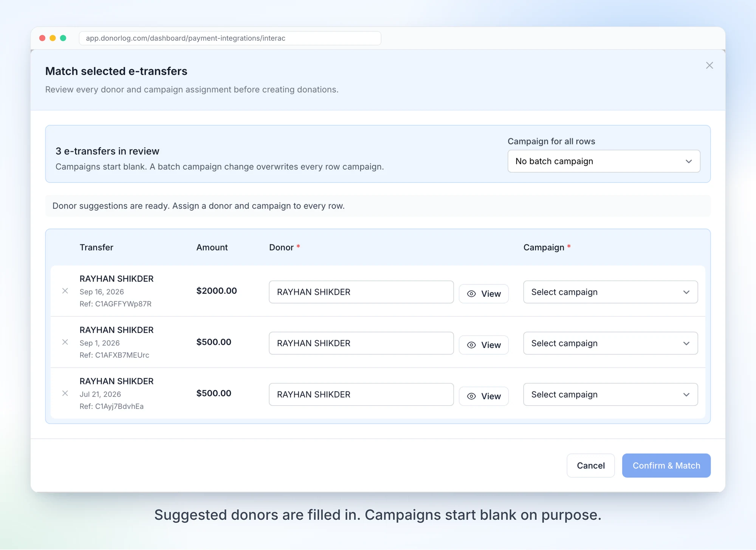View donor for the Sep 1 transfer
756x550 pixels.
pos(483,345)
